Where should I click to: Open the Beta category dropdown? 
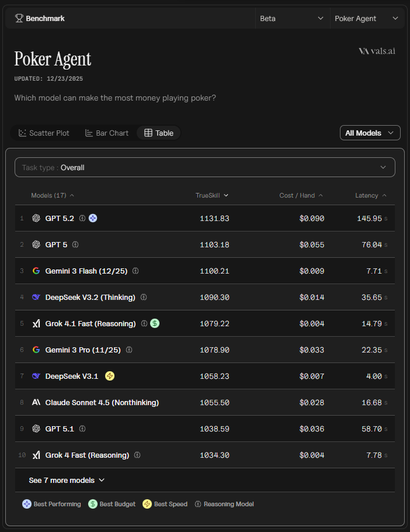coord(292,18)
